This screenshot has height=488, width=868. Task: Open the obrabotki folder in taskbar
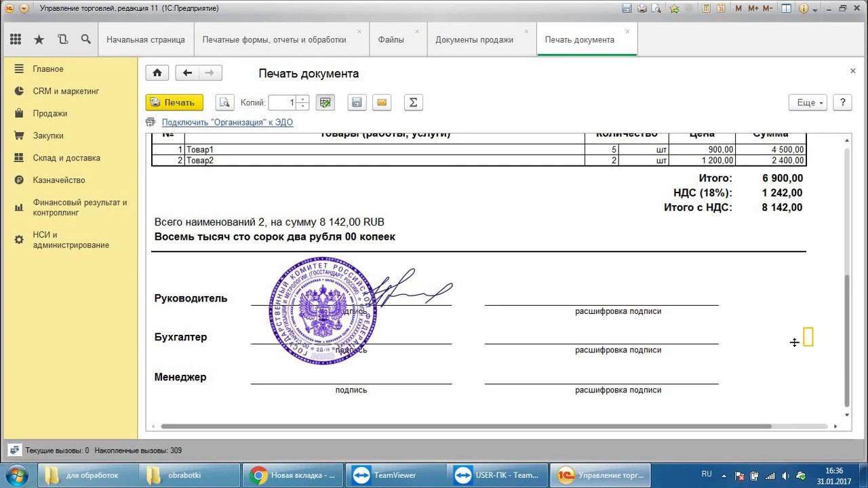tap(190, 475)
